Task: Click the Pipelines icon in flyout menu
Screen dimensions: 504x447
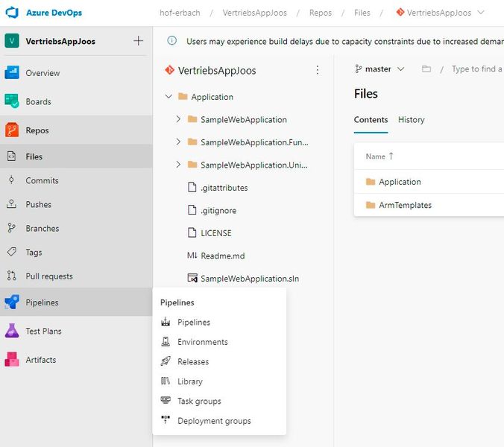Action: 166,322
